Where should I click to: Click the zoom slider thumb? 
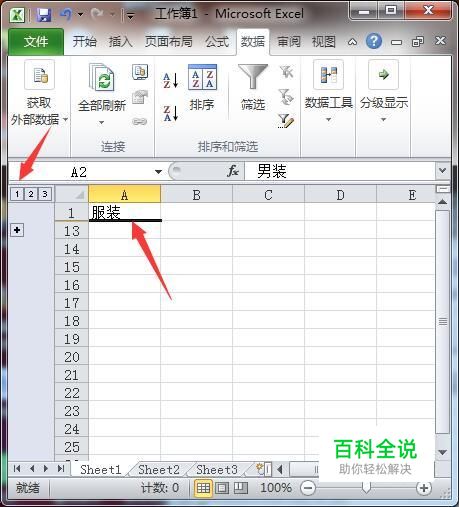pos(366,488)
